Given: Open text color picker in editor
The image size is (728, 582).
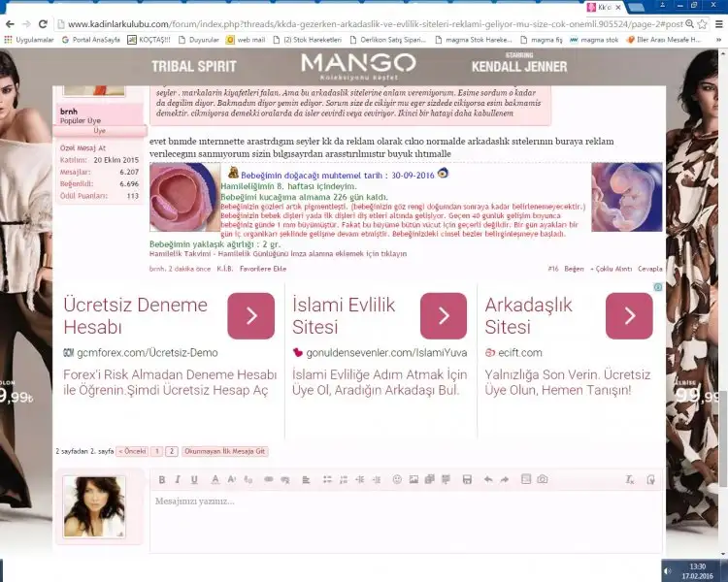Looking at the screenshot, I should (215, 479).
